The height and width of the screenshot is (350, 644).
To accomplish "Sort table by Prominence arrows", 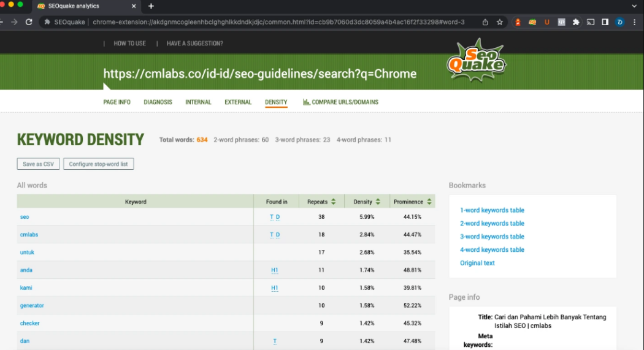I will coord(429,202).
